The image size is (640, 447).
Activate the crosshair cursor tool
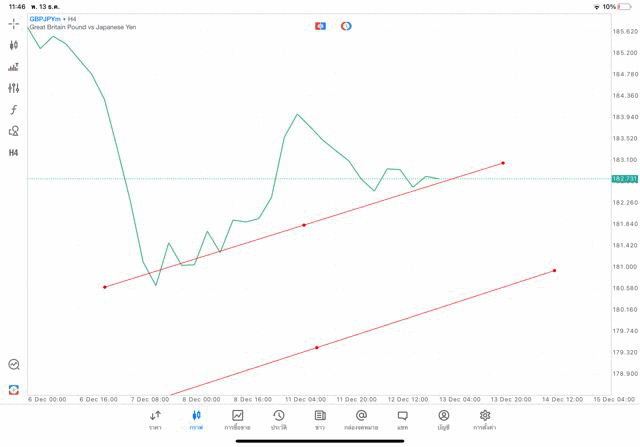(x=13, y=23)
